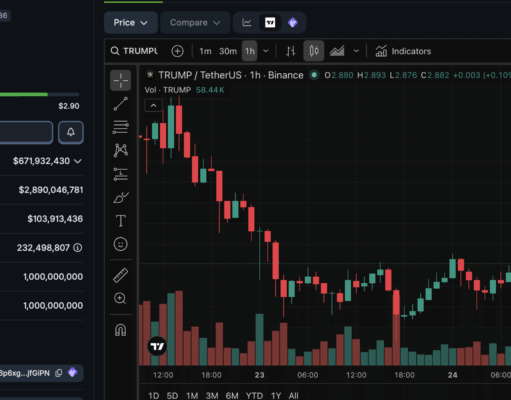Add a symbol with the plus icon

click(177, 51)
